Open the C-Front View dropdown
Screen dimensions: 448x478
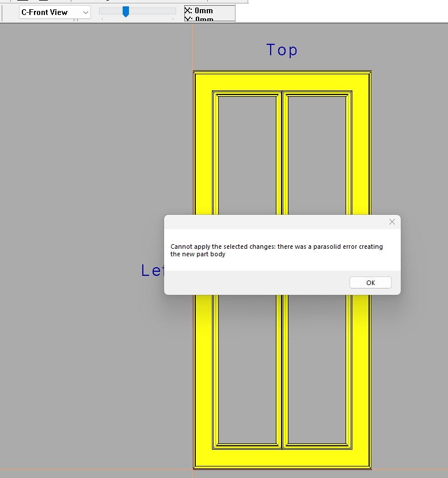click(x=55, y=12)
